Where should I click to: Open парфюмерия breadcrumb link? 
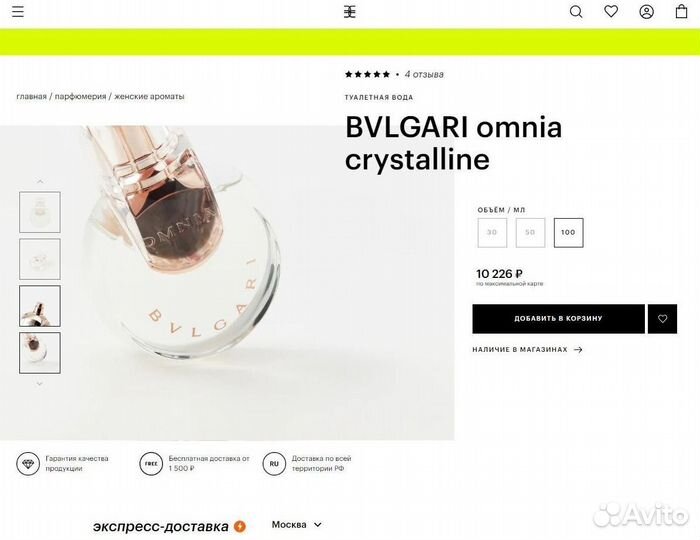(80, 96)
